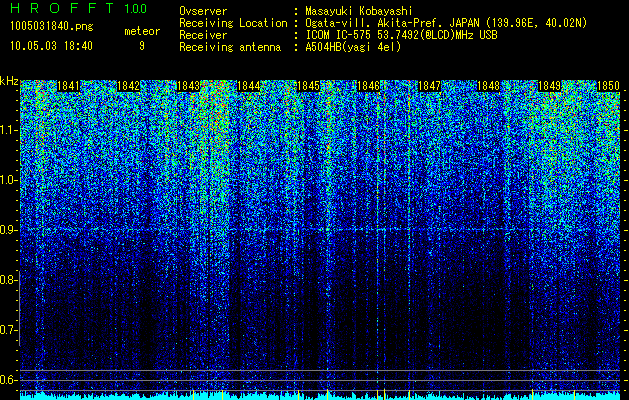Image resolution: width=629 pixels, height=400 pixels.
Task: Click the 1850 time marker
Action: coord(609,86)
